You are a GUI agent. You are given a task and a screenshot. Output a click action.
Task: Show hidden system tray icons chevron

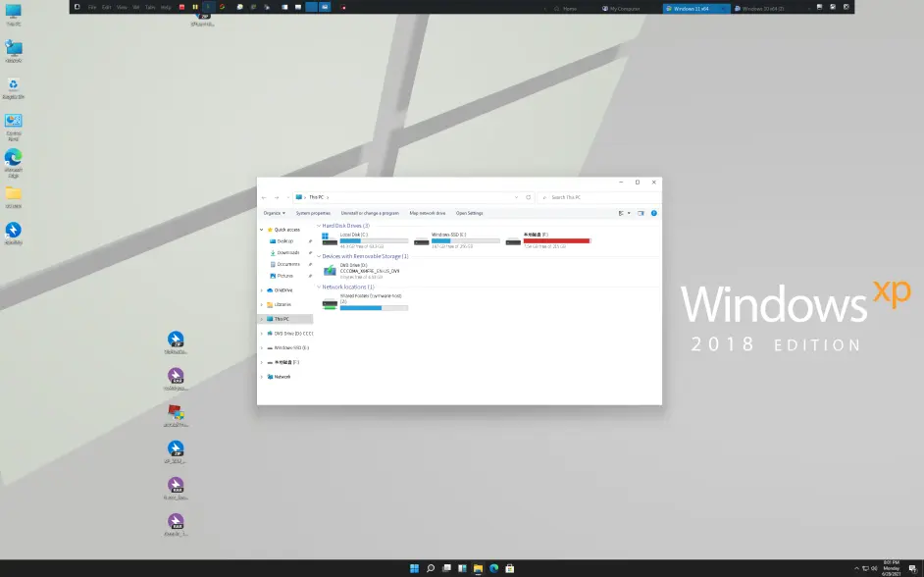point(857,569)
